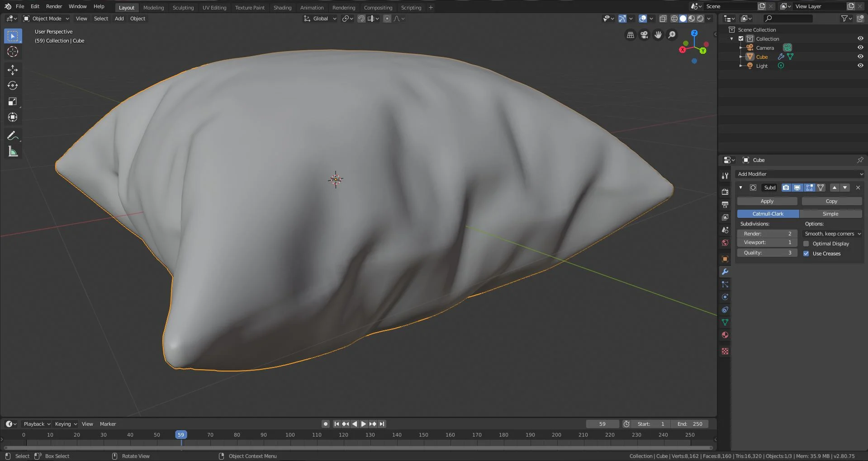The height and width of the screenshot is (461, 868).
Task: Open the Modifiers wrench tab
Action: click(x=725, y=272)
